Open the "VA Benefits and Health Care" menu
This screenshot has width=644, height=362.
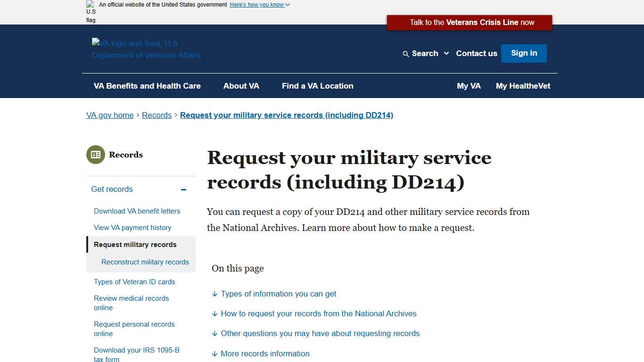[147, 86]
